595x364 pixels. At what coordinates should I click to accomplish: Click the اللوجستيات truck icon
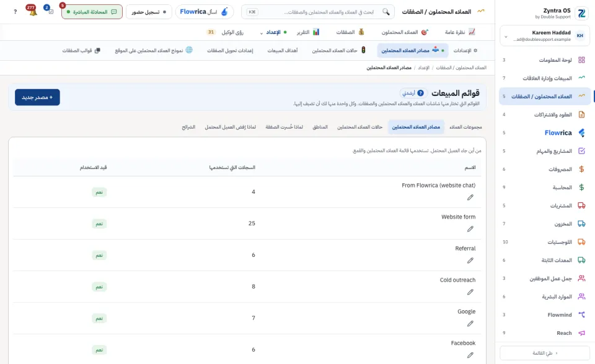tap(581, 242)
